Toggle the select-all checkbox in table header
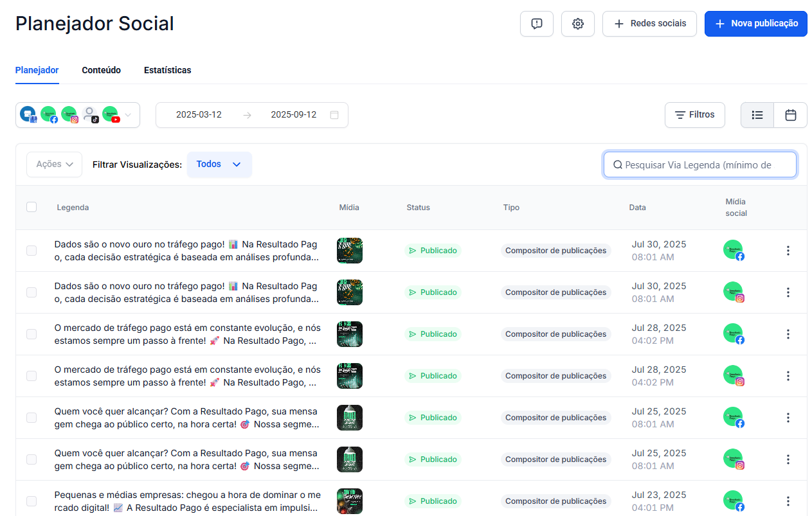Image resolution: width=812 pixels, height=516 pixels. pyautogui.click(x=32, y=207)
